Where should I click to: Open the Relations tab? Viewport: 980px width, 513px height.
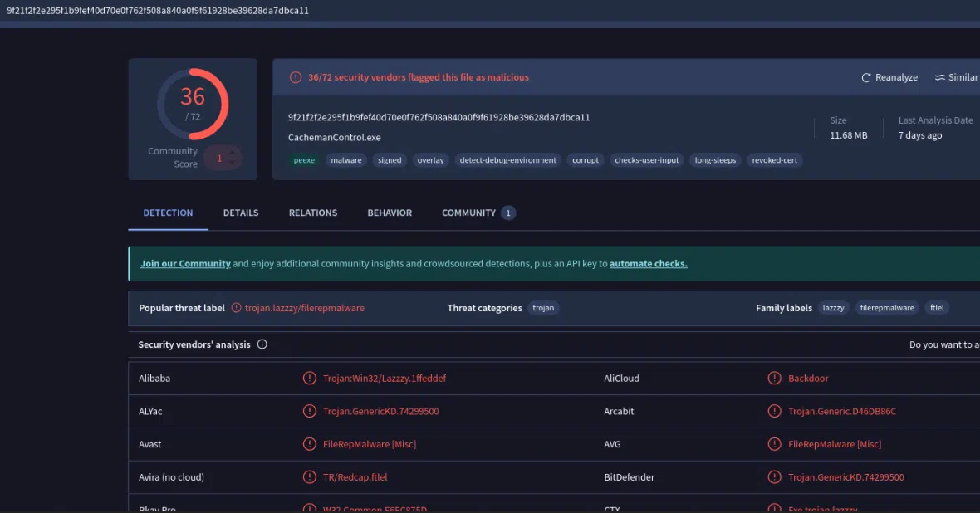313,213
